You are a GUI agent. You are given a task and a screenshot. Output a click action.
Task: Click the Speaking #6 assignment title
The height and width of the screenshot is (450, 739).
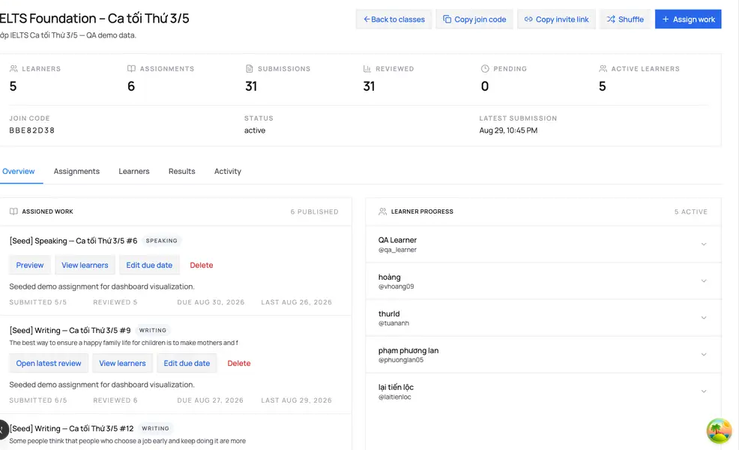(x=74, y=241)
